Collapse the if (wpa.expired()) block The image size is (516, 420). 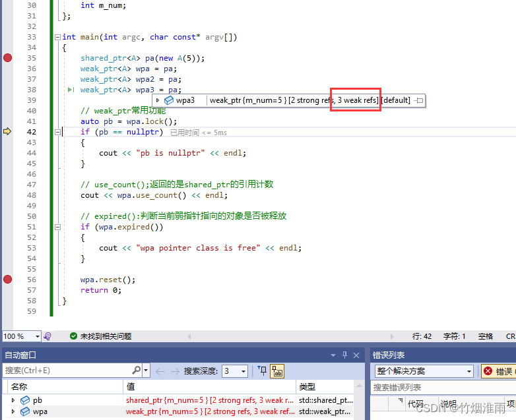(57, 227)
